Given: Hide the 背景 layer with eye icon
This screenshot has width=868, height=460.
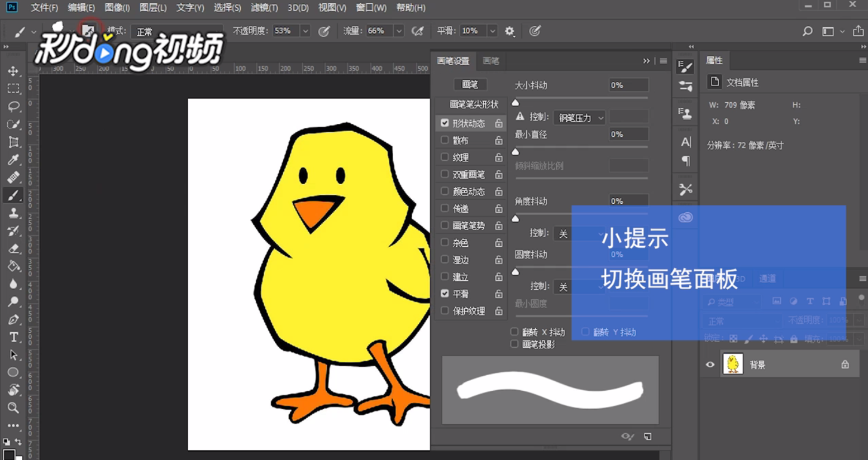Looking at the screenshot, I should point(710,365).
